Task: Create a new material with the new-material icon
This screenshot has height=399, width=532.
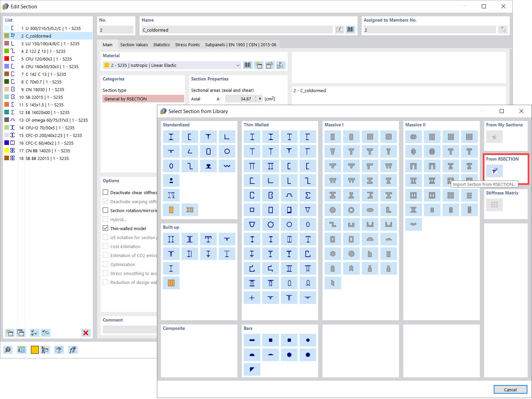Action: tap(259, 65)
